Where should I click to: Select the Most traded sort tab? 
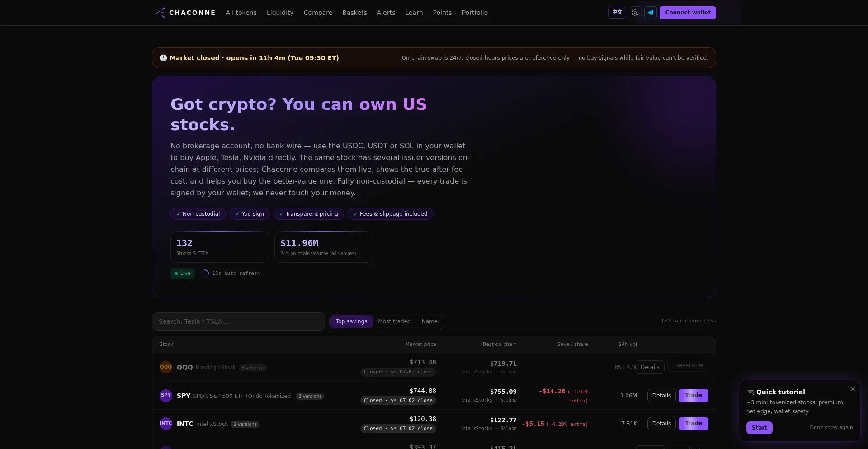coord(394,321)
